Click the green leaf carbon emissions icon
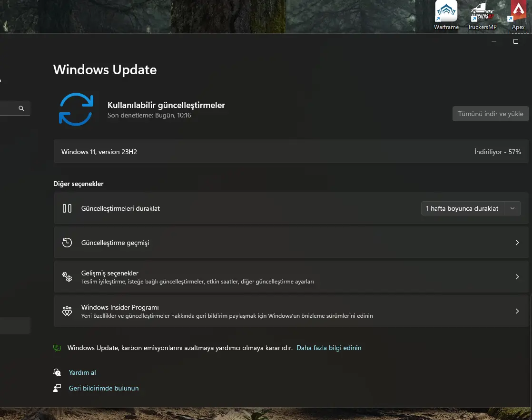Image resolution: width=532 pixels, height=420 pixels. [57, 348]
